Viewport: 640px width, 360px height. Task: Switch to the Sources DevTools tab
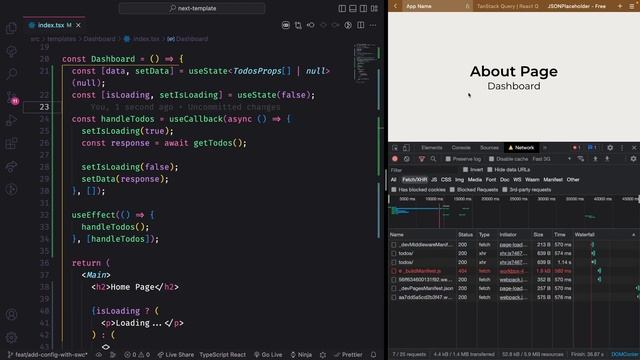(x=489, y=148)
